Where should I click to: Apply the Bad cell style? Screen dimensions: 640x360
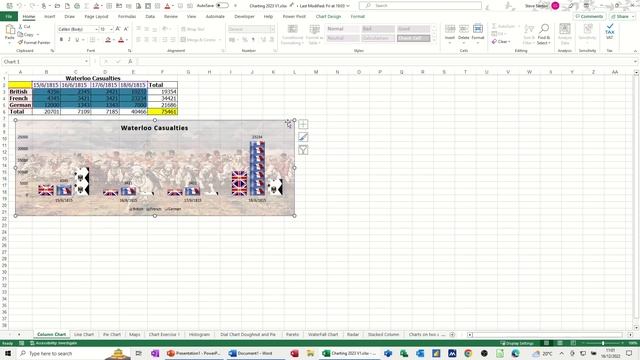tap(378, 29)
